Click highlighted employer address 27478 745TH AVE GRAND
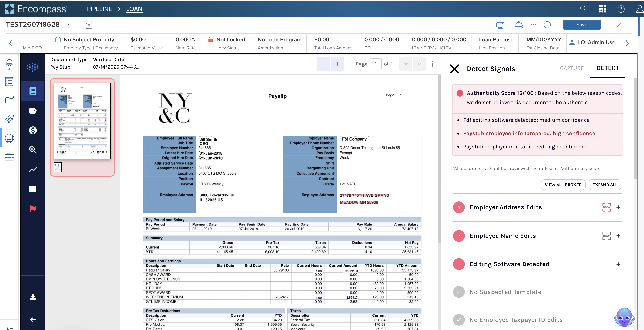The image size is (644, 330). click(x=364, y=195)
